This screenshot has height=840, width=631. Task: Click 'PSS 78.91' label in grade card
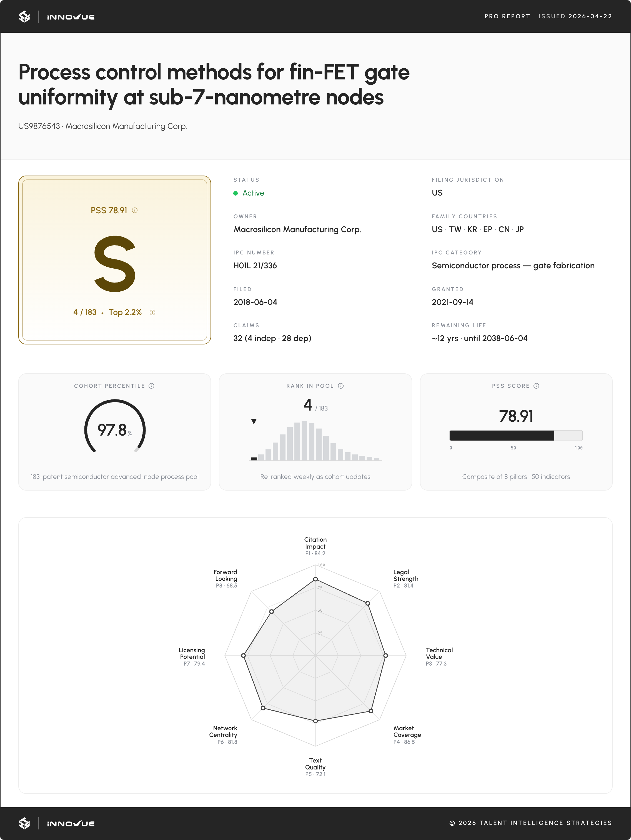pos(109,210)
